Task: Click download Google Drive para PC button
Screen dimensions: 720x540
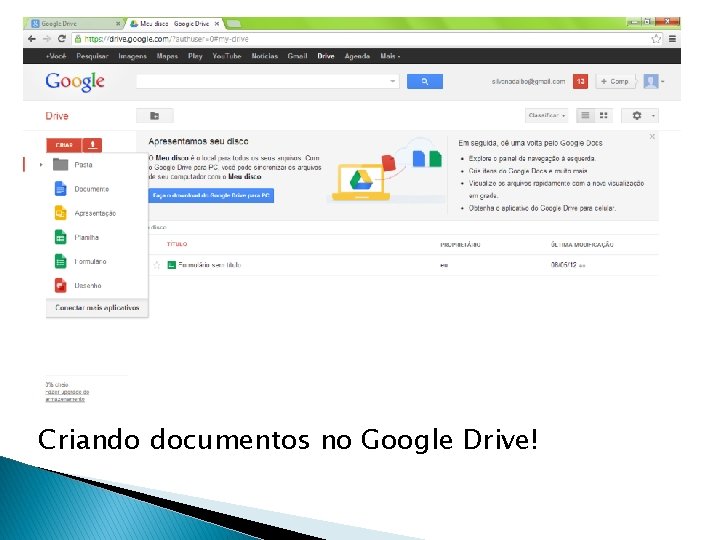Action: coord(211,195)
